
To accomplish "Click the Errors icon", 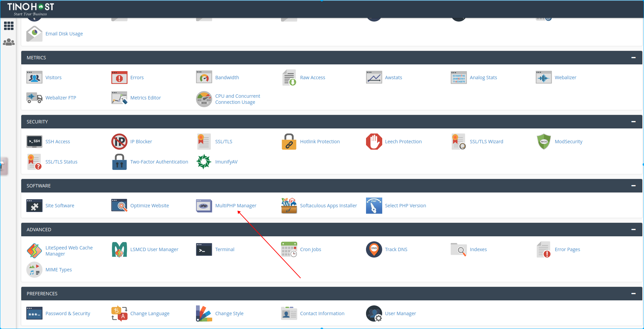I will [x=119, y=78].
